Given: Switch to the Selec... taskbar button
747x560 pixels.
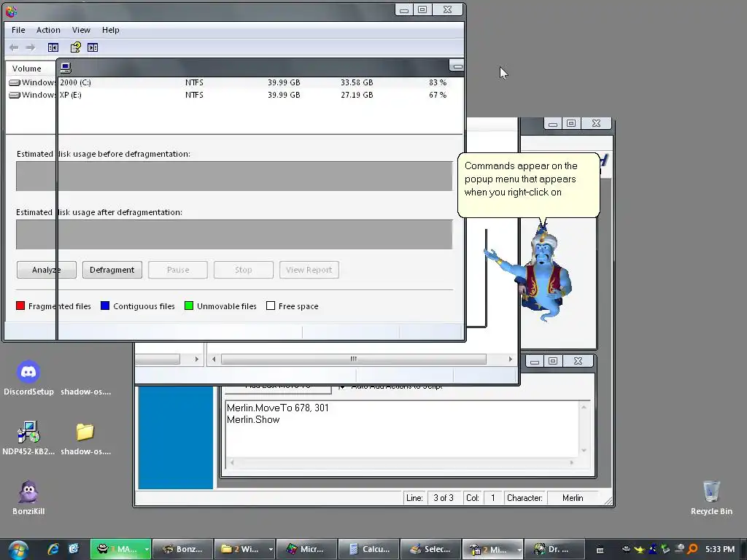Looking at the screenshot, I should click(430, 549).
